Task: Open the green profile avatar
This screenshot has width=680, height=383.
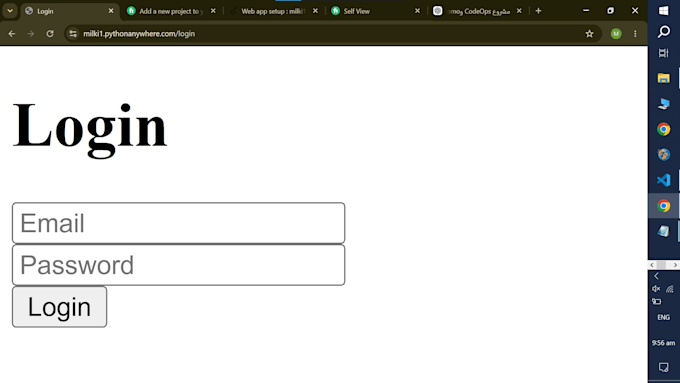Action: pos(616,33)
